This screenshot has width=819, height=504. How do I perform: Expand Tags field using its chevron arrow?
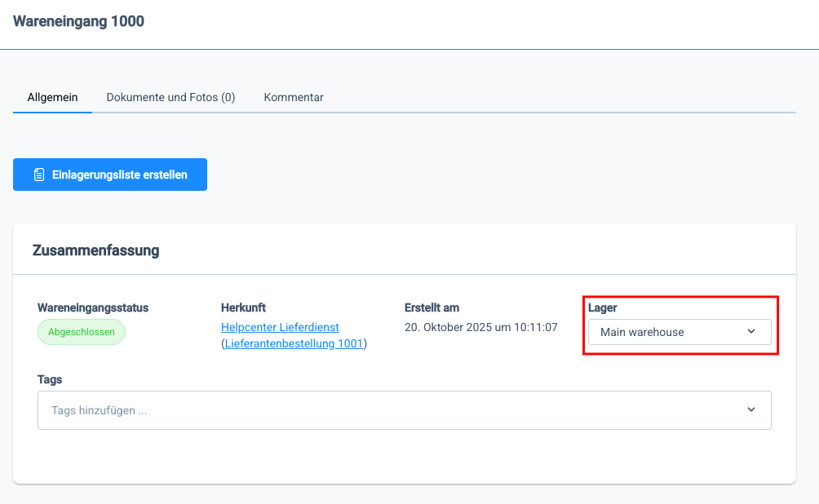(x=751, y=409)
